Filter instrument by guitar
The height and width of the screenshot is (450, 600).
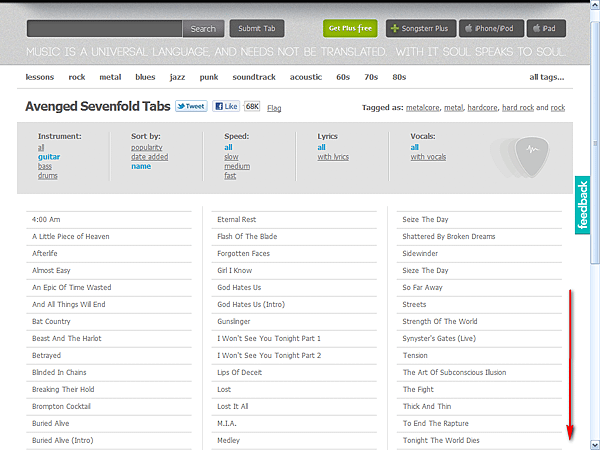click(49, 157)
